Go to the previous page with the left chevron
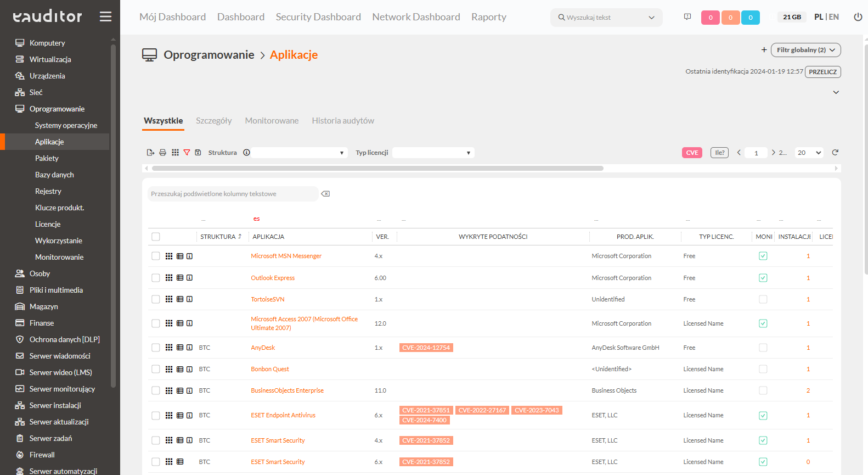Screen dimensions: 868x475 click(x=739, y=153)
